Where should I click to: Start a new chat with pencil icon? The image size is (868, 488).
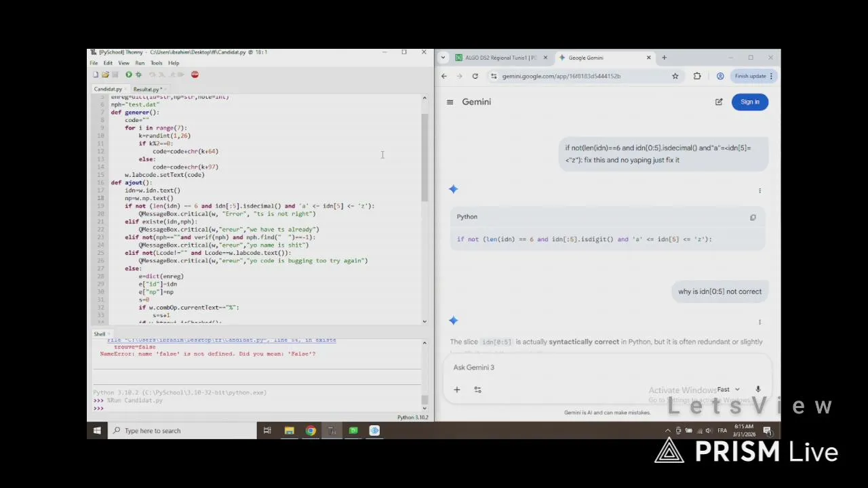point(719,102)
